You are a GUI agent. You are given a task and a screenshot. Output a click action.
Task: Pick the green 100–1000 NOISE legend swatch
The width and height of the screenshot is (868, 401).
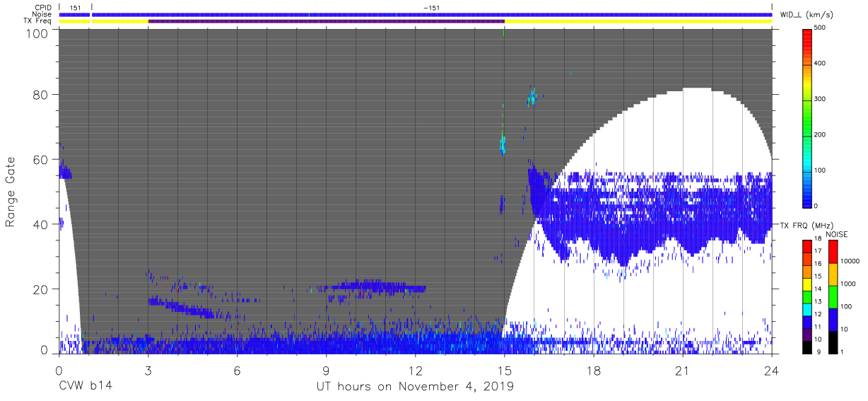click(833, 296)
